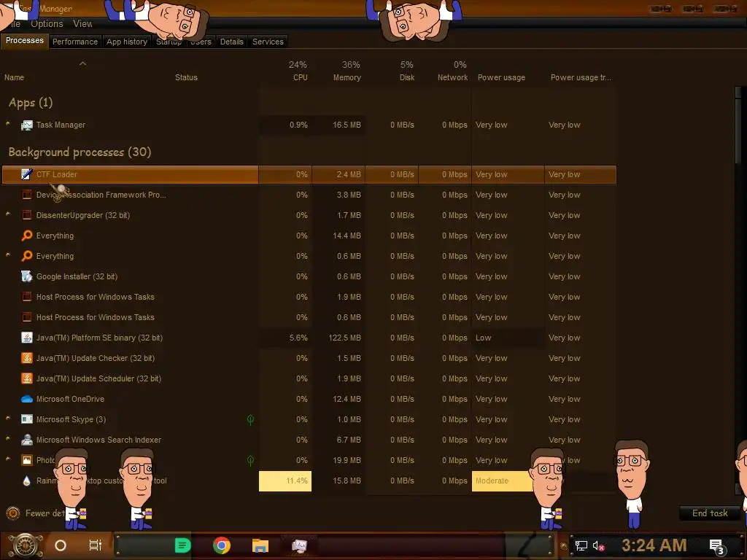Click the 3:24 AM taskbar clock

[x=654, y=545]
